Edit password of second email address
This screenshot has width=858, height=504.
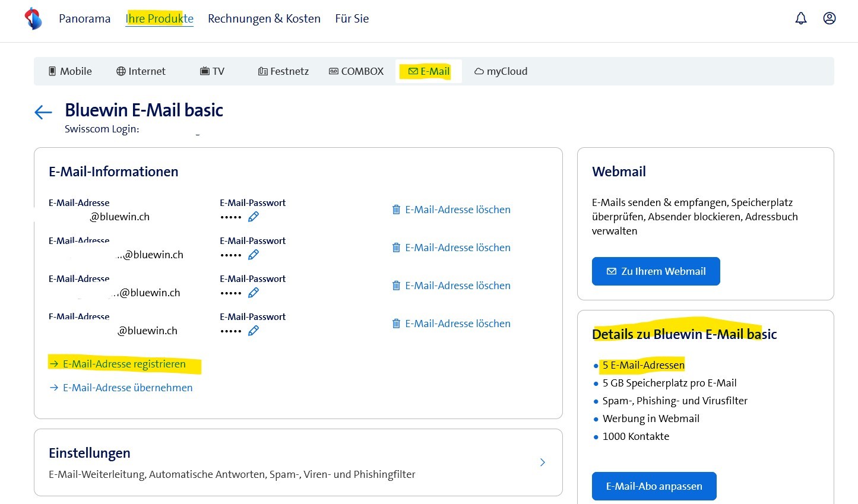pos(254,255)
